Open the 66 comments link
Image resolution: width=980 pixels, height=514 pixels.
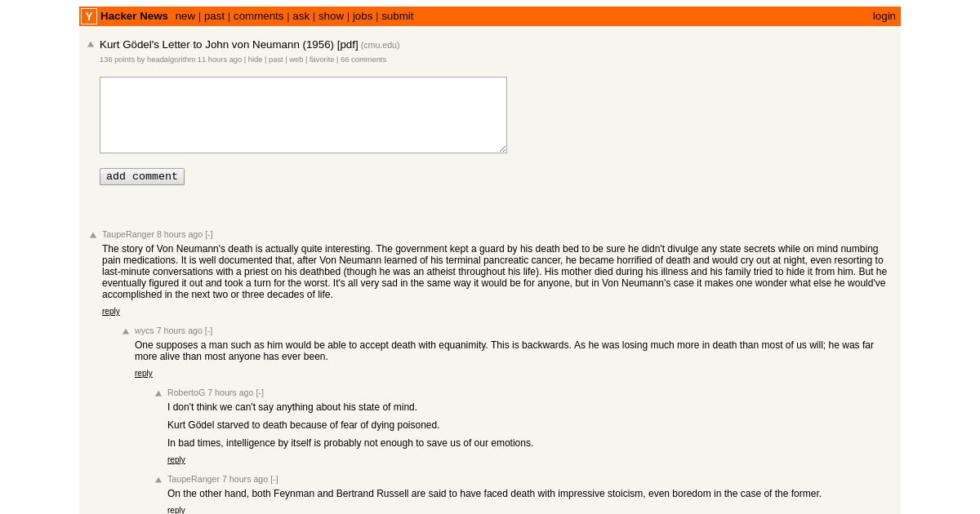pos(363,60)
